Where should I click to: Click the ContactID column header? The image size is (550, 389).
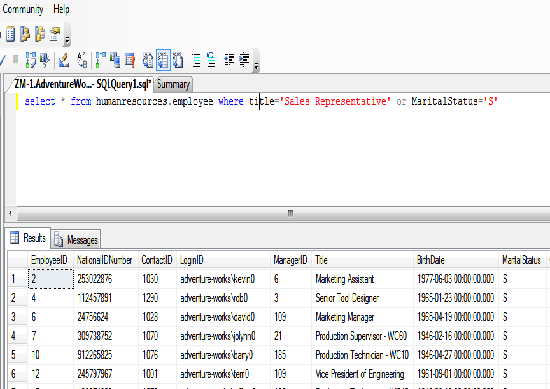tap(157, 260)
